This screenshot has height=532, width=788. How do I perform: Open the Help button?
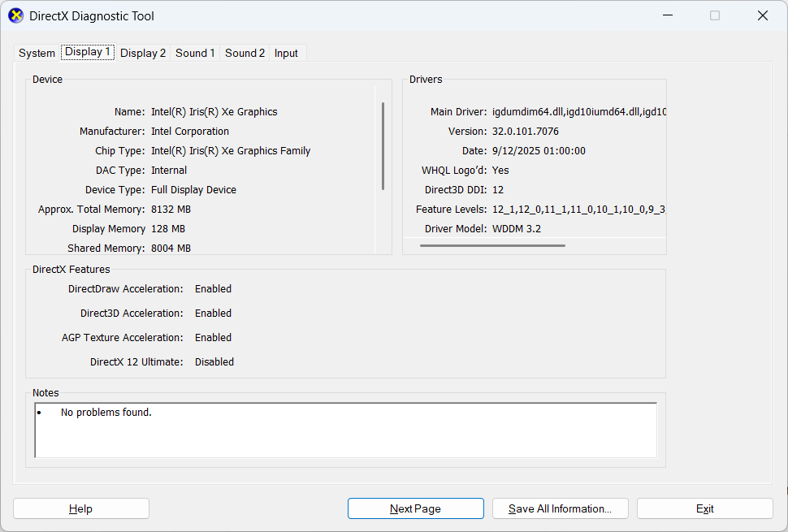tap(81, 508)
